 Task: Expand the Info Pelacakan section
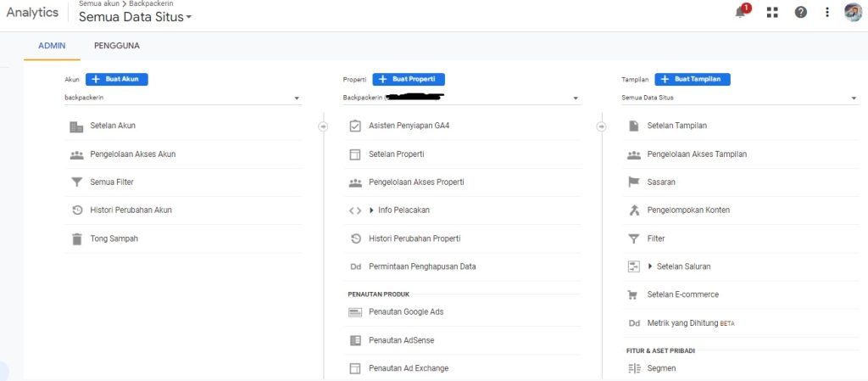[x=371, y=210]
